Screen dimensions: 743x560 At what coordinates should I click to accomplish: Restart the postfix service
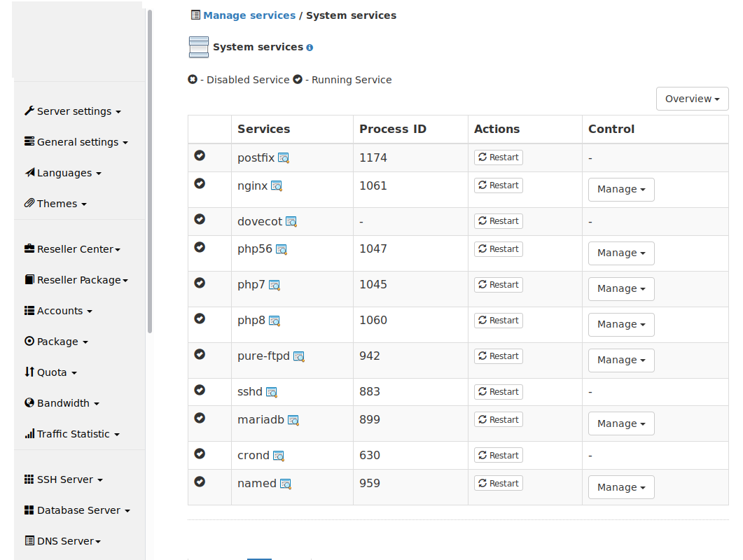(499, 157)
